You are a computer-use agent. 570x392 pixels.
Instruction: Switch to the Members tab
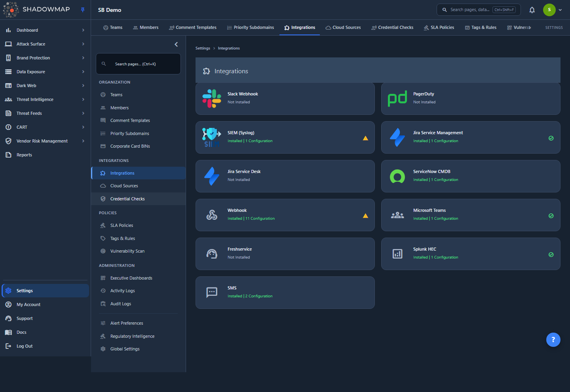146,28
